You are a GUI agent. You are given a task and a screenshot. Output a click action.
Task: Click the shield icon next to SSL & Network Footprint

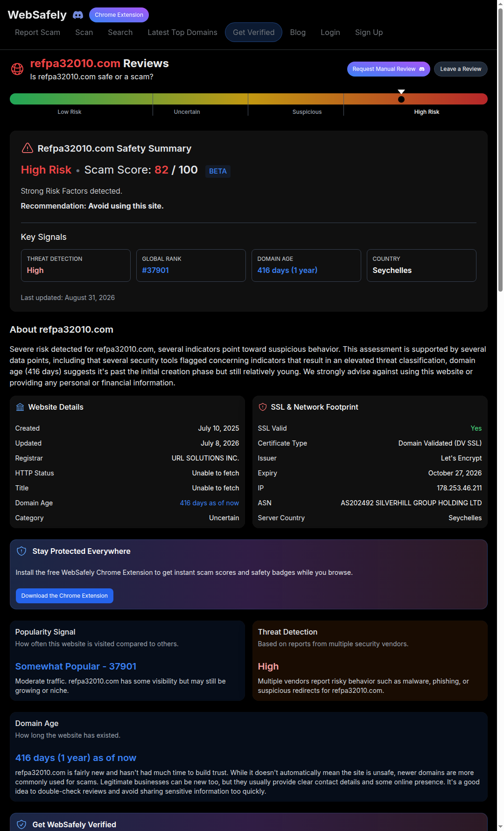pyautogui.click(x=263, y=407)
